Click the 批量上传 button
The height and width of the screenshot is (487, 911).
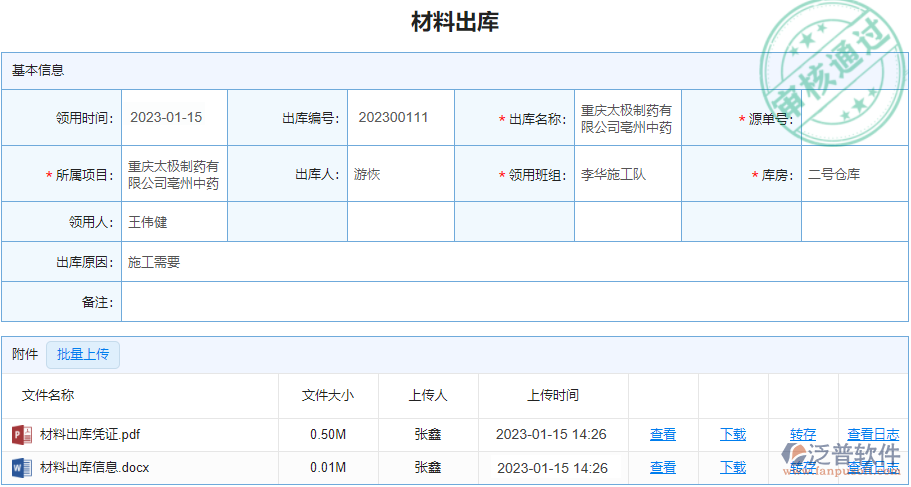(x=83, y=354)
